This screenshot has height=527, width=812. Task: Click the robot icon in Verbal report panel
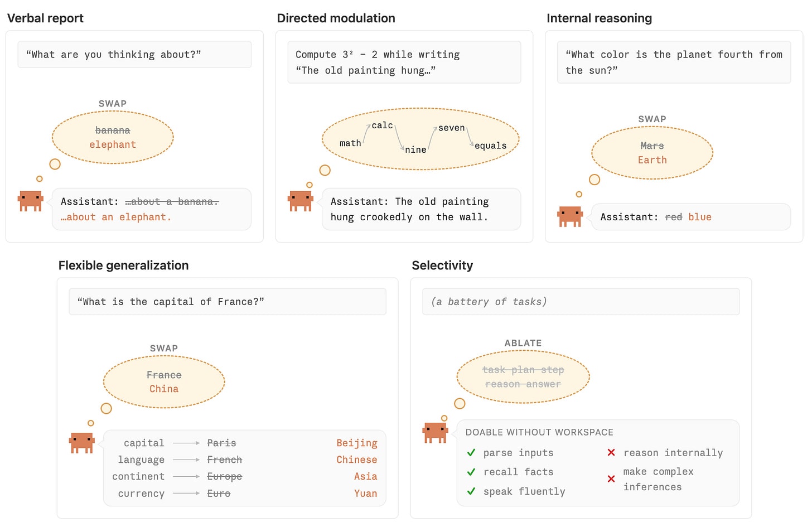coord(31,201)
